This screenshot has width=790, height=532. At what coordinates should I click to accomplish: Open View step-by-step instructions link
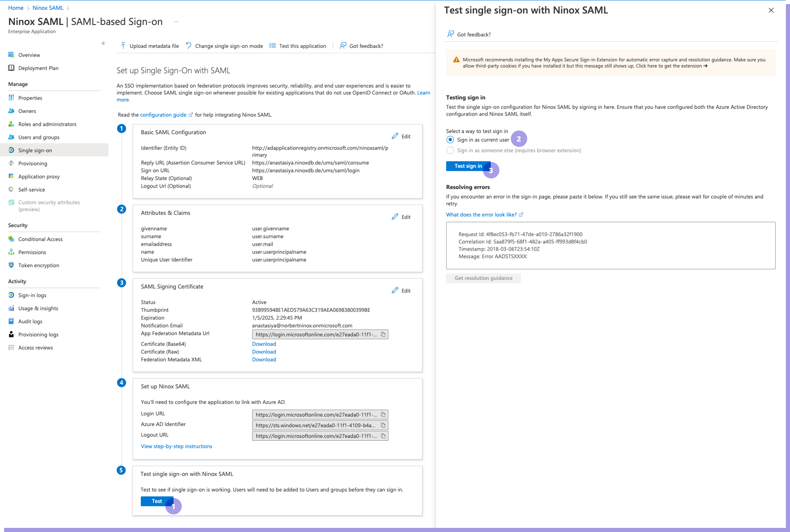pos(176,446)
